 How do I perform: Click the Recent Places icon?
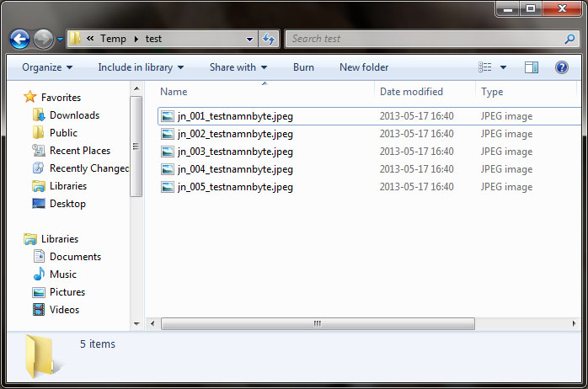click(38, 150)
